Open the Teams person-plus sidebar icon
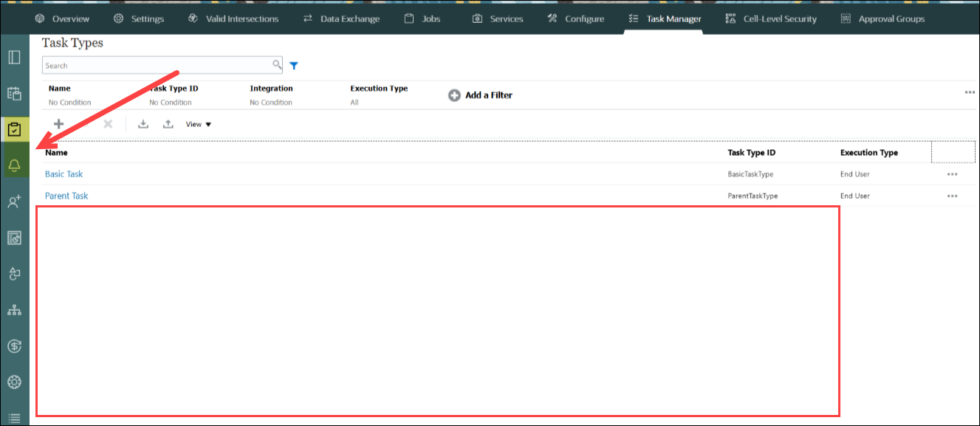This screenshot has height=426, width=980. click(x=14, y=202)
